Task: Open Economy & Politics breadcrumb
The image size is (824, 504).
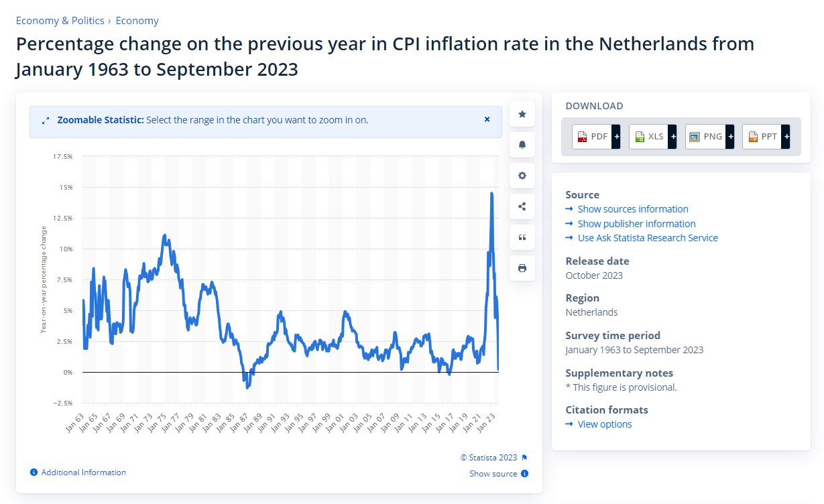Action: tap(61, 21)
